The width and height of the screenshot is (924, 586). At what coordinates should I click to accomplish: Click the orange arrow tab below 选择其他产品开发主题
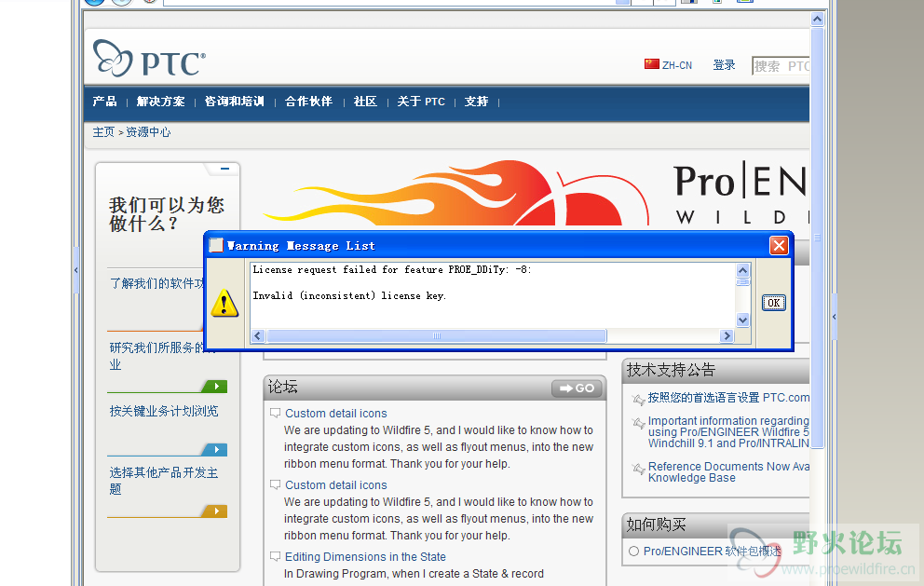point(215,511)
